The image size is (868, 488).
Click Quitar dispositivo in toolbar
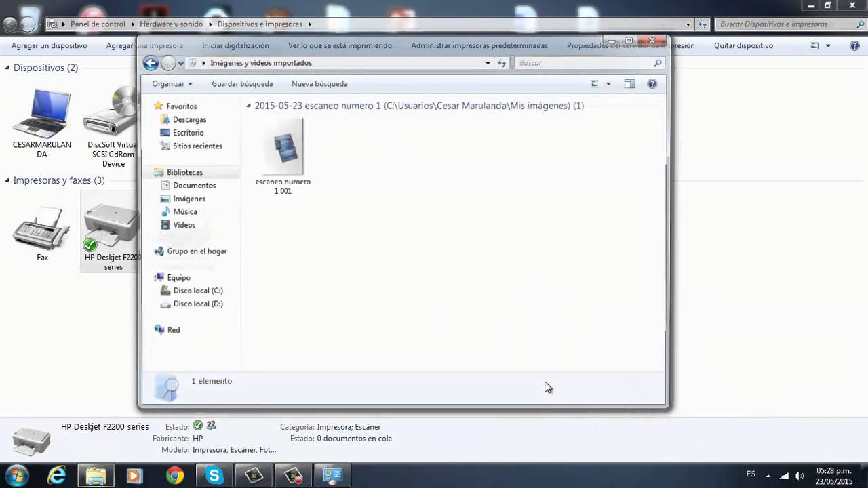tap(743, 46)
